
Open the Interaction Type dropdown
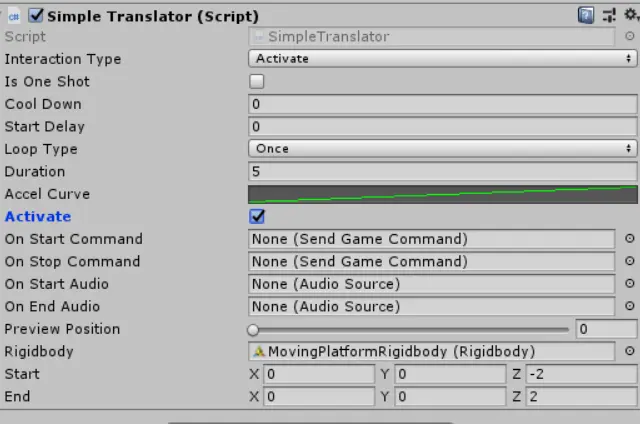(x=442, y=59)
